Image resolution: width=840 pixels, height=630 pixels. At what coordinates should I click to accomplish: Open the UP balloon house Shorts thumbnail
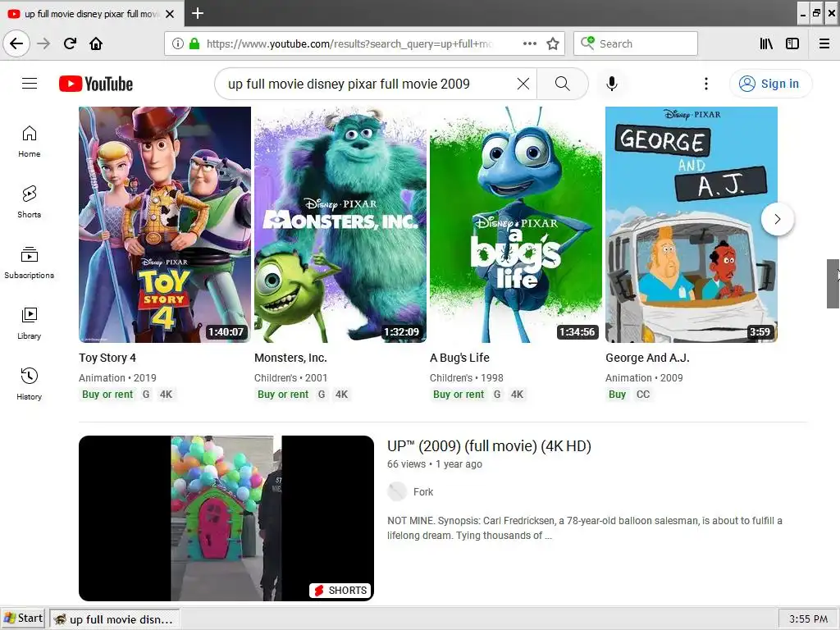226,518
